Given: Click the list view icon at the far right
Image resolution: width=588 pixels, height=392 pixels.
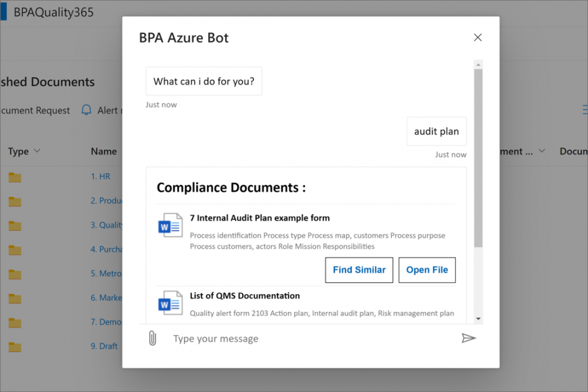Looking at the screenshot, I should (584, 110).
